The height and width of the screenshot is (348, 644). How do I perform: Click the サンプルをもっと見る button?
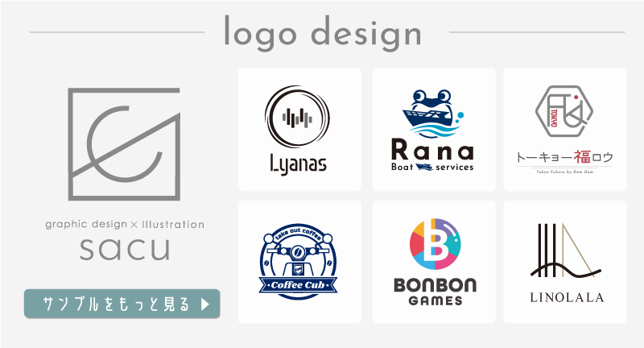tap(122, 304)
